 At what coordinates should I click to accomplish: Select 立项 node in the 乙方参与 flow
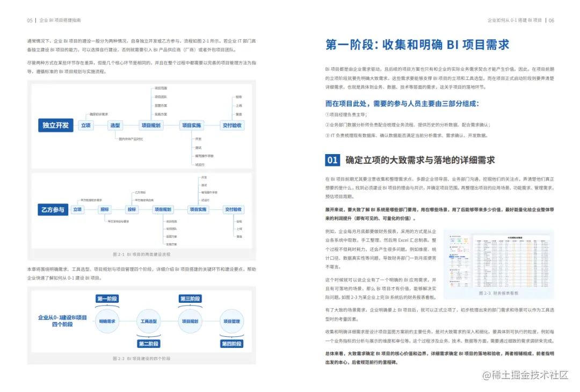pos(77,209)
